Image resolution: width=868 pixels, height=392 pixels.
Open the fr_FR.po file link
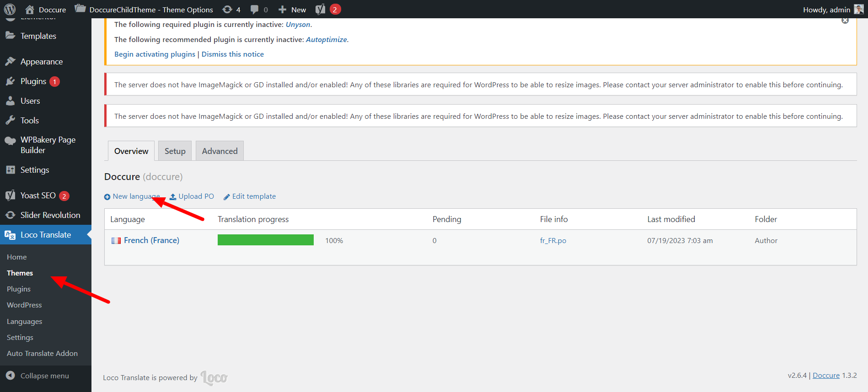coord(553,241)
